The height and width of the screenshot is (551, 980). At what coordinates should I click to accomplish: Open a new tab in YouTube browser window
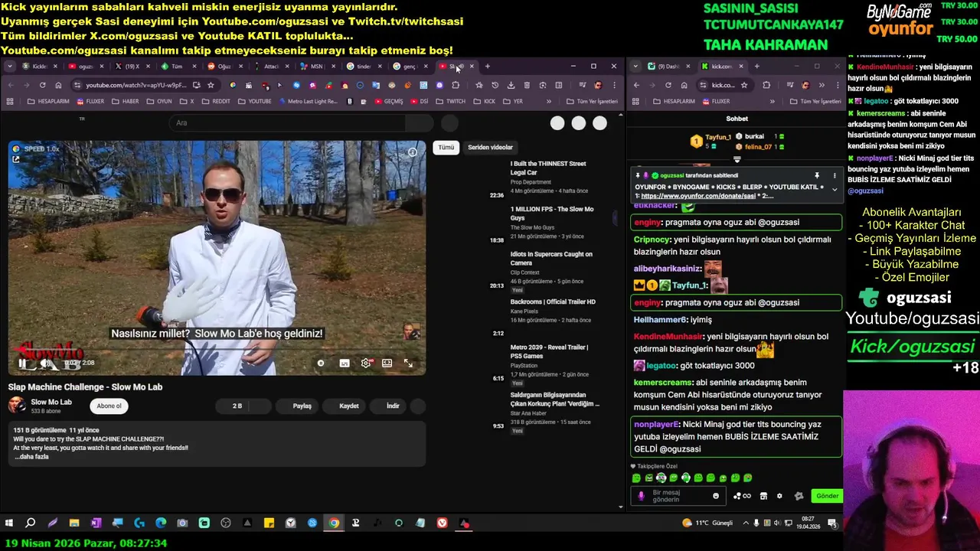[x=487, y=67]
